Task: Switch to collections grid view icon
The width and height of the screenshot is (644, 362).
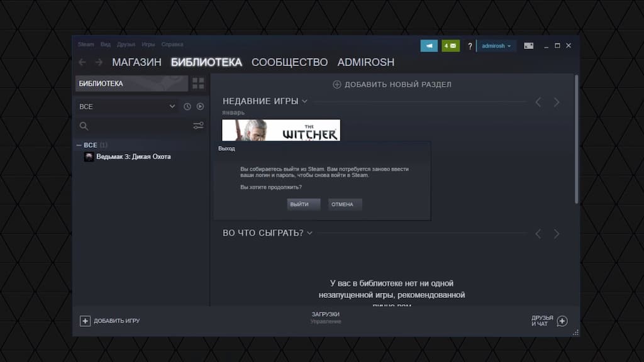Action: pyautogui.click(x=198, y=84)
